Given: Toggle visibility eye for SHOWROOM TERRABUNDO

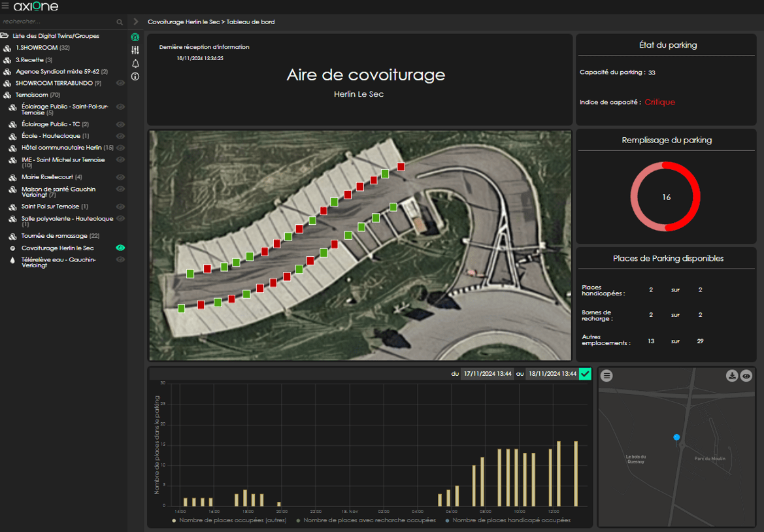Looking at the screenshot, I should 120,83.
